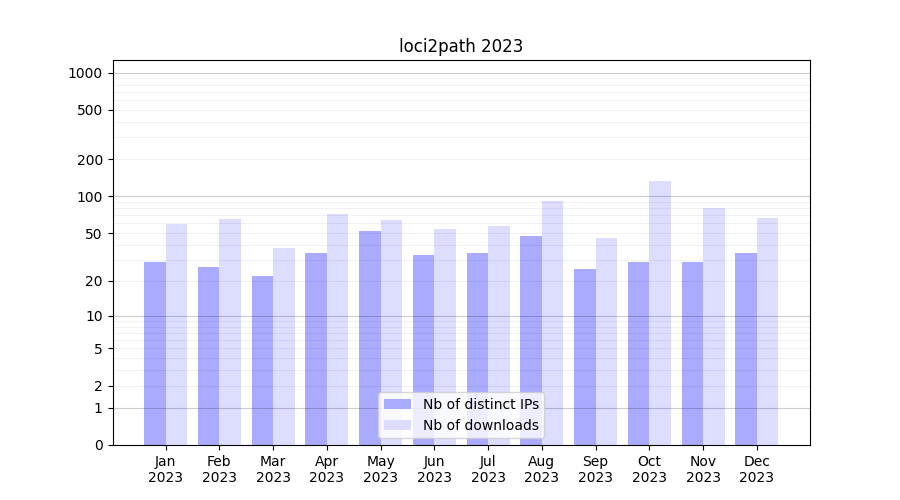The width and height of the screenshot is (900, 500).
Task: Select the January distinct IPs bar
Action: tap(155, 353)
